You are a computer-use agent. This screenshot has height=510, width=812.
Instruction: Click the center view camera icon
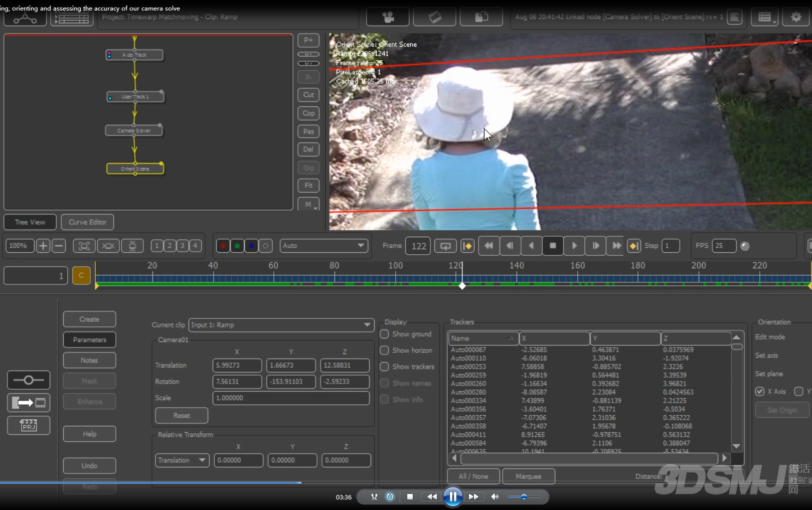click(108, 246)
